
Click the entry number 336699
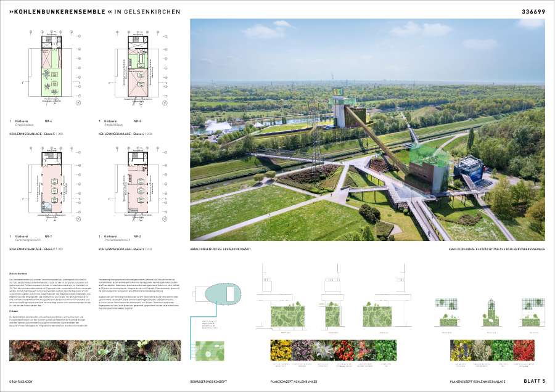pos(532,11)
